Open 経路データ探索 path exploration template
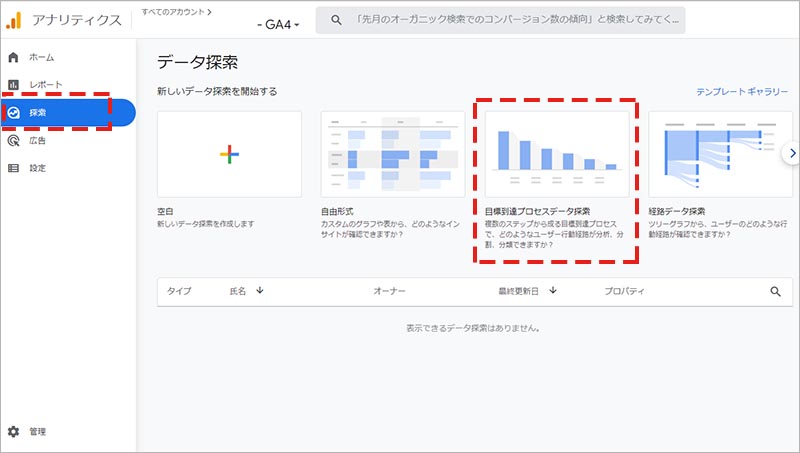 (713, 153)
